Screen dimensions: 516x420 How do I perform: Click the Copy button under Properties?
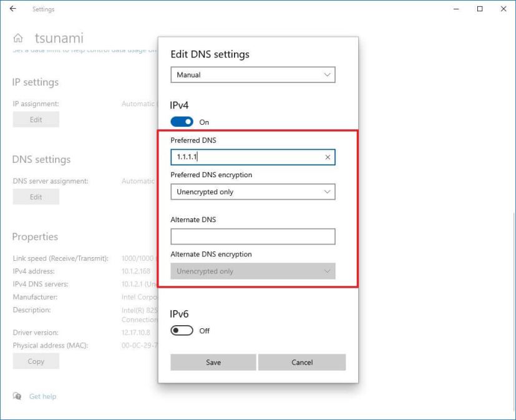click(36, 361)
